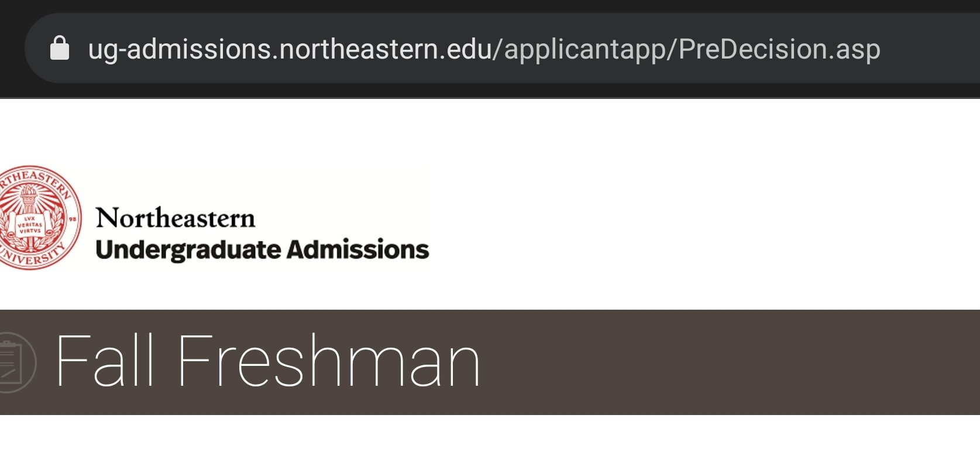The height and width of the screenshot is (473, 980).
Task: Click the blank white area below the banner
Action: click(490, 445)
